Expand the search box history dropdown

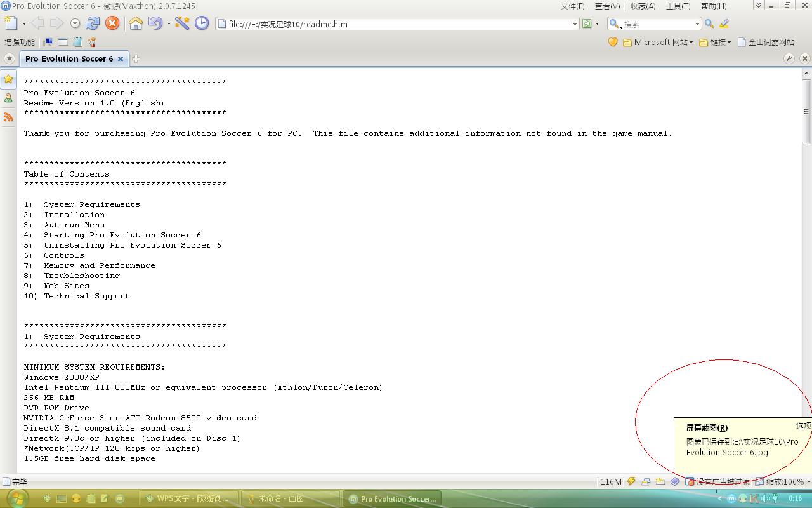click(697, 24)
